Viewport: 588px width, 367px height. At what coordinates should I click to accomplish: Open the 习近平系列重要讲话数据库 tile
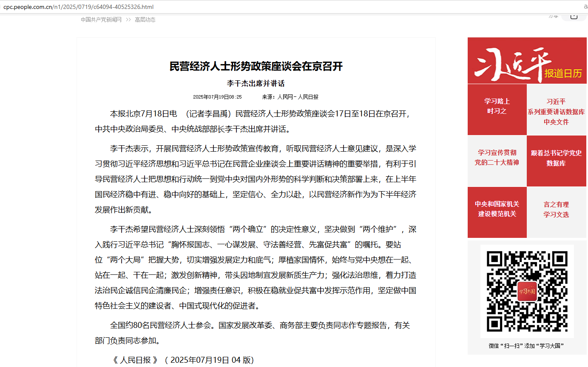556,110
